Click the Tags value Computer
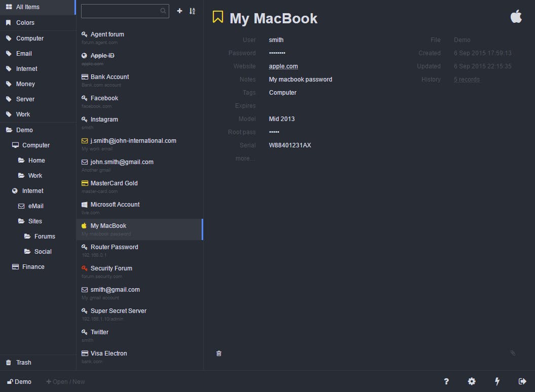 click(283, 93)
